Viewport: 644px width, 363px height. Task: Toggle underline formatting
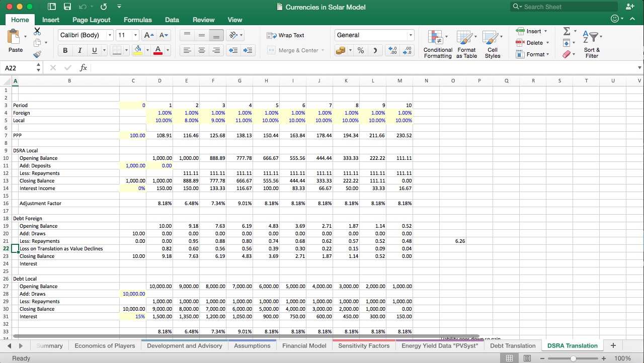93,50
